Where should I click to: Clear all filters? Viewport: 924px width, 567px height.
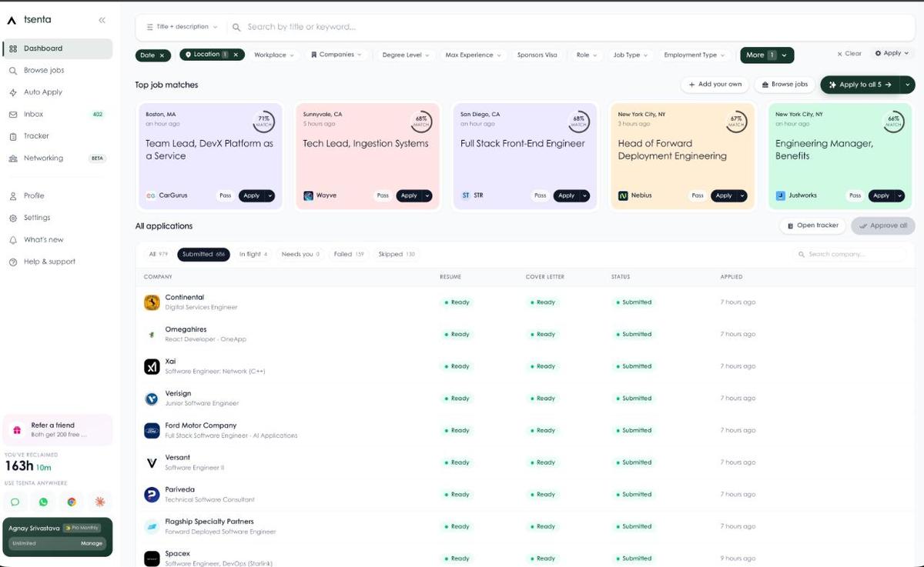click(849, 54)
